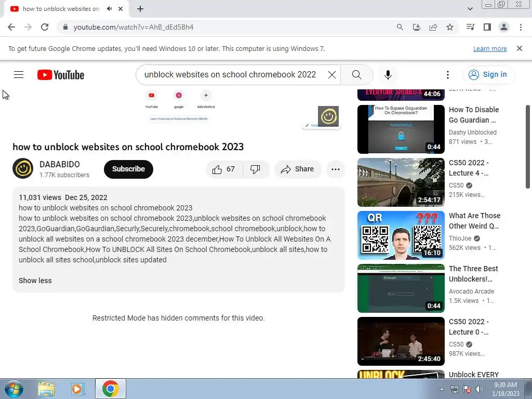Submit search with magnifier button

click(x=356, y=75)
